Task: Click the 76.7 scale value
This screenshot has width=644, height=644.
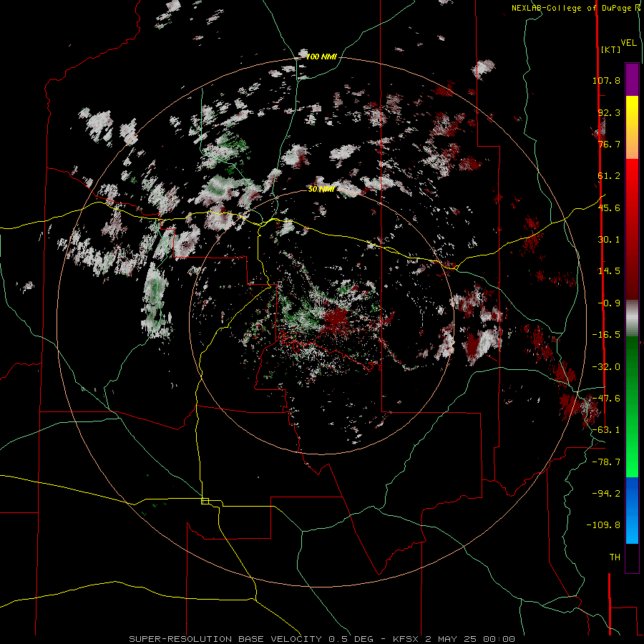Action: (609, 144)
